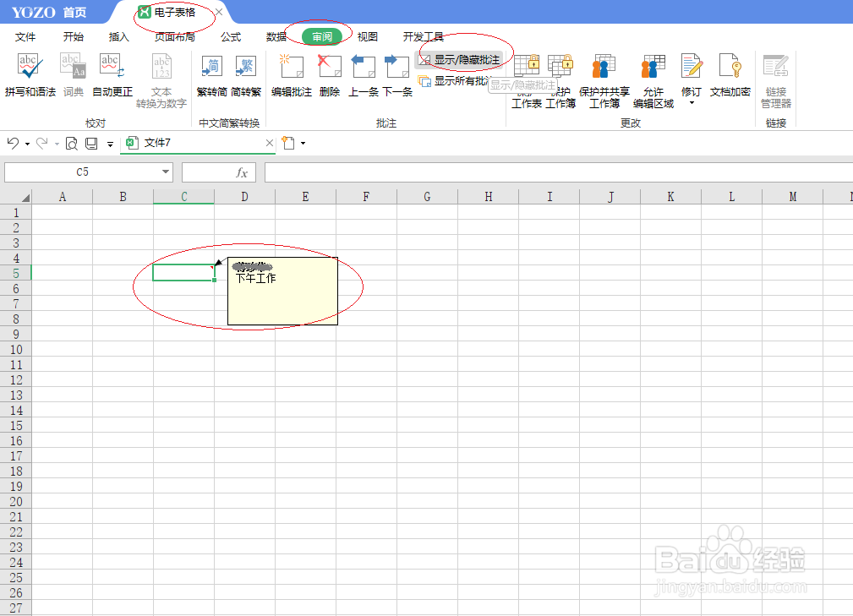The width and height of the screenshot is (853, 616).
Task: Click the edit comment (编辑批注) icon
Action: tap(292, 66)
